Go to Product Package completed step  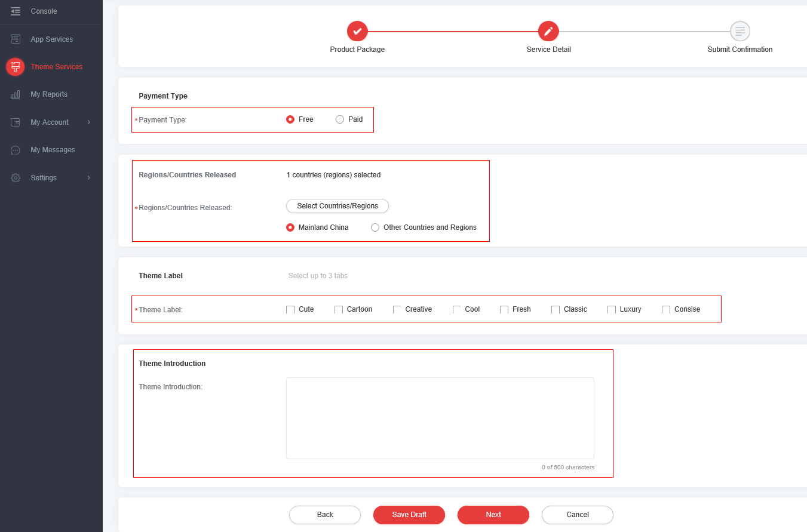357,31
